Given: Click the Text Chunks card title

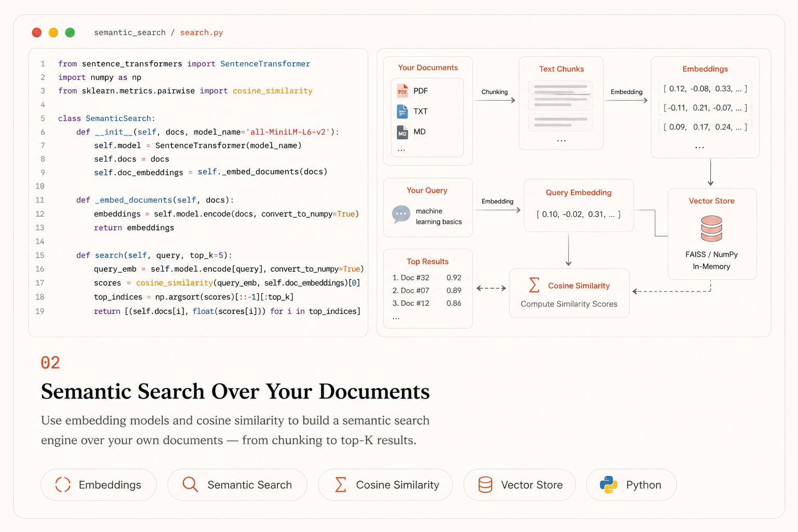Looking at the screenshot, I should click(x=562, y=69).
